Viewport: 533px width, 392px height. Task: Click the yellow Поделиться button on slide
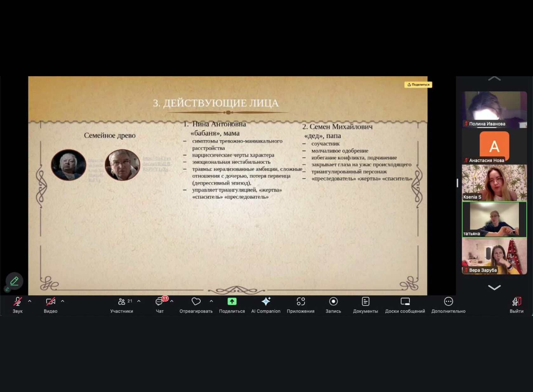tap(418, 85)
